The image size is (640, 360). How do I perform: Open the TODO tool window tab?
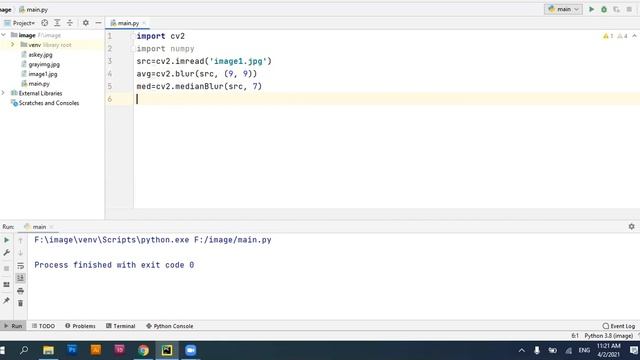click(x=43, y=326)
